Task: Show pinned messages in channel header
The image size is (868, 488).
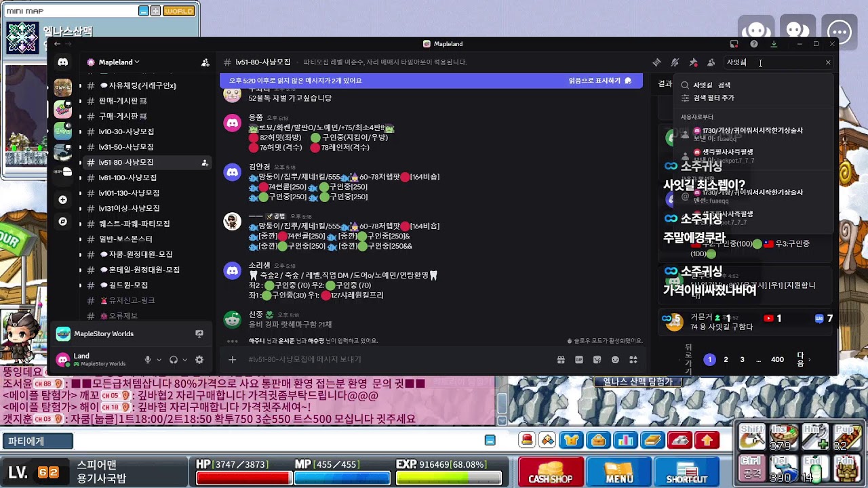Action: click(693, 62)
